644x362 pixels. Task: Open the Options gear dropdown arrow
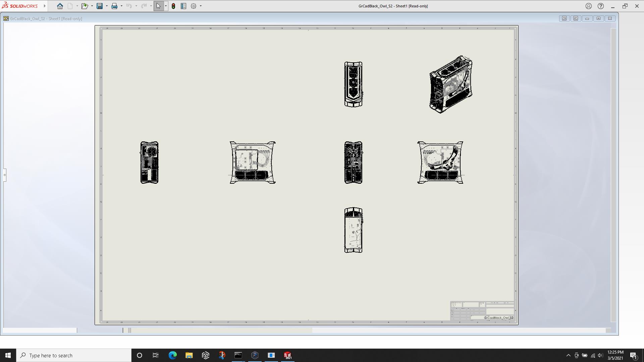click(x=201, y=6)
